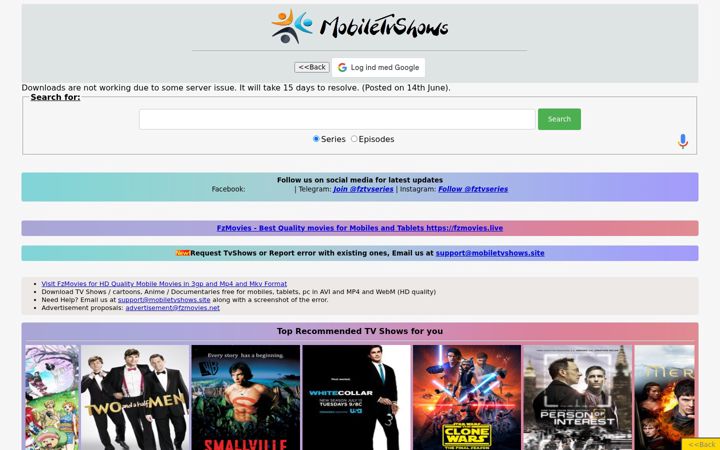
Task: Open the One Piece anime poster
Action: (52, 398)
